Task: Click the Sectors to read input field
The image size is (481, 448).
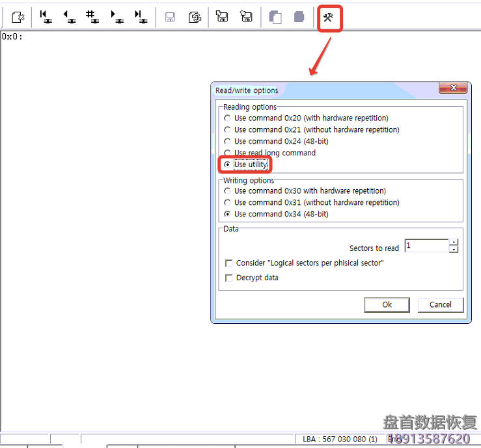Action: pyautogui.click(x=426, y=246)
